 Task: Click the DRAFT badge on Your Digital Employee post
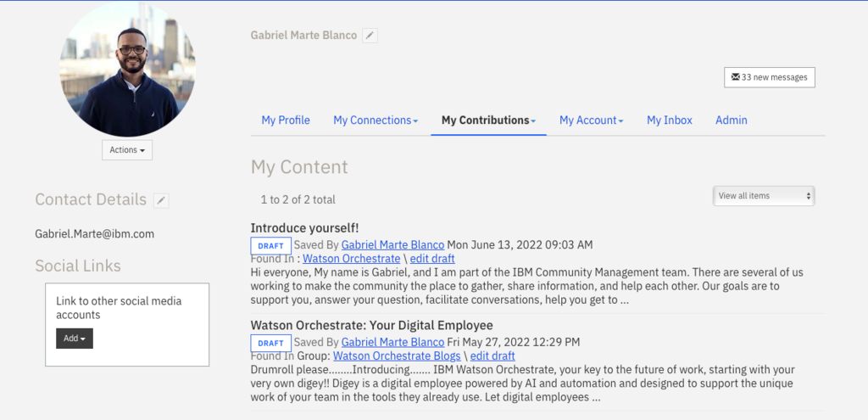click(270, 343)
